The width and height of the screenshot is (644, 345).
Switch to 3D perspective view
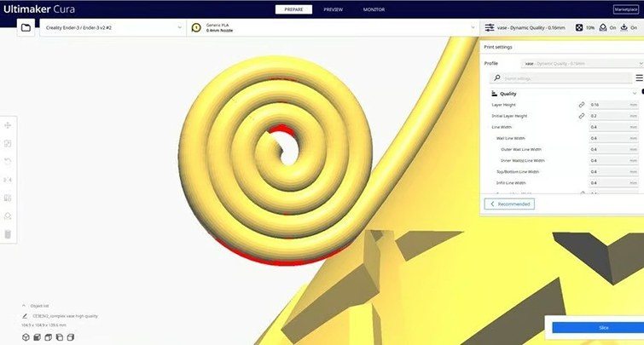26,337
